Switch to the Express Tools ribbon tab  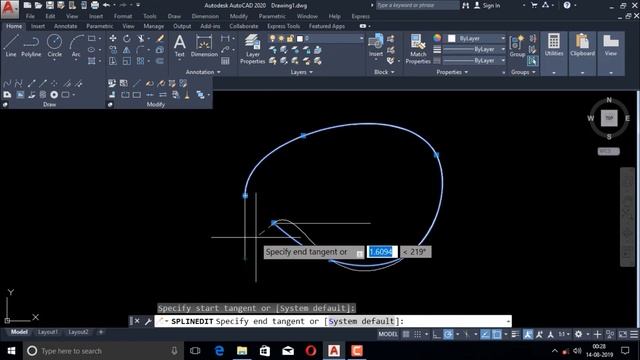283,26
